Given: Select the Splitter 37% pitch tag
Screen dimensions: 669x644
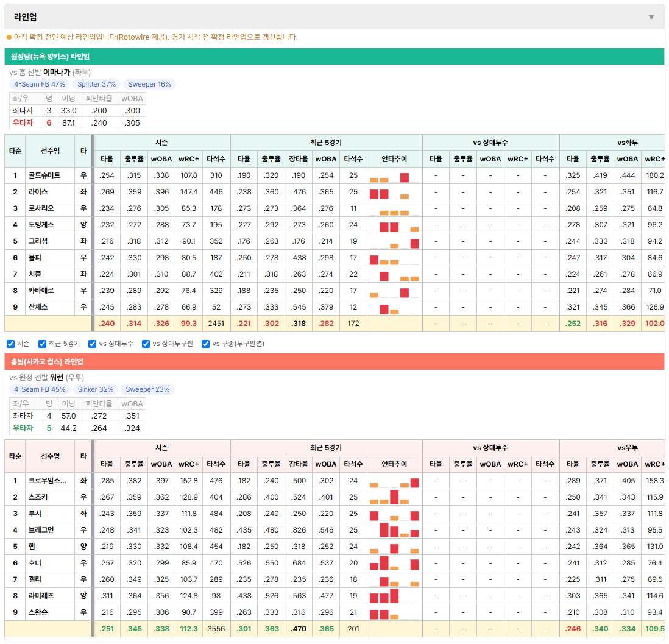Looking at the screenshot, I should pyautogui.click(x=96, y=84).
